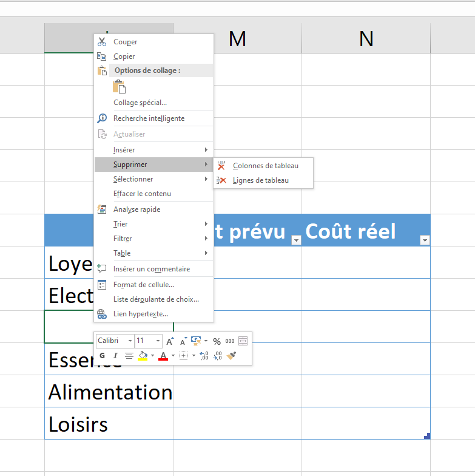Toggle bold G in mini toolbar
Screen dimensions: 475x476
click(102, 356)
